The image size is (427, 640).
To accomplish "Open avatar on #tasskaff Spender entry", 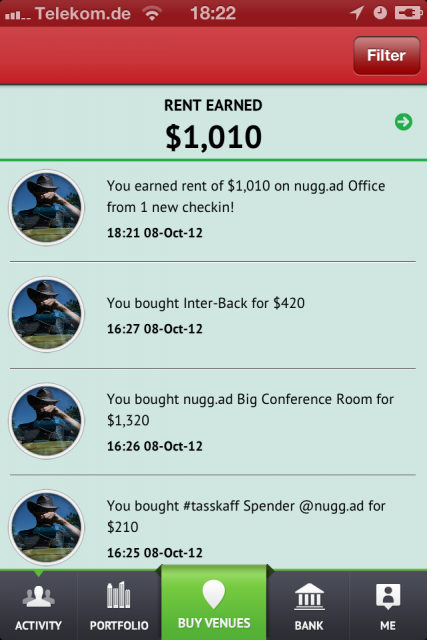I will click(47, 527).
